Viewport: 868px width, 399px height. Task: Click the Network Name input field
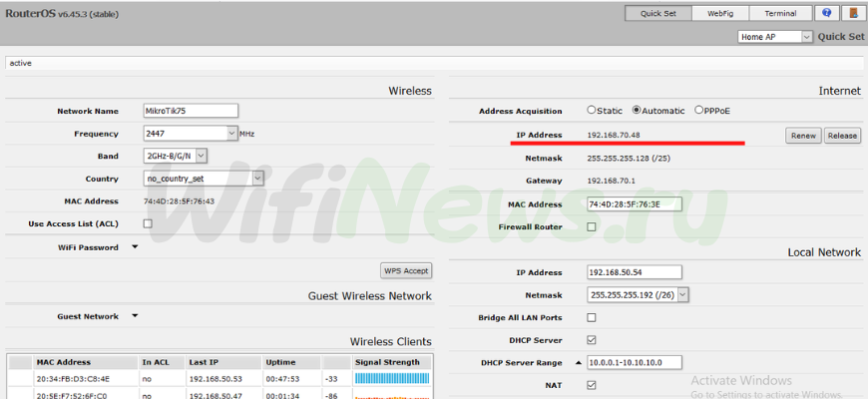point(192,111)
